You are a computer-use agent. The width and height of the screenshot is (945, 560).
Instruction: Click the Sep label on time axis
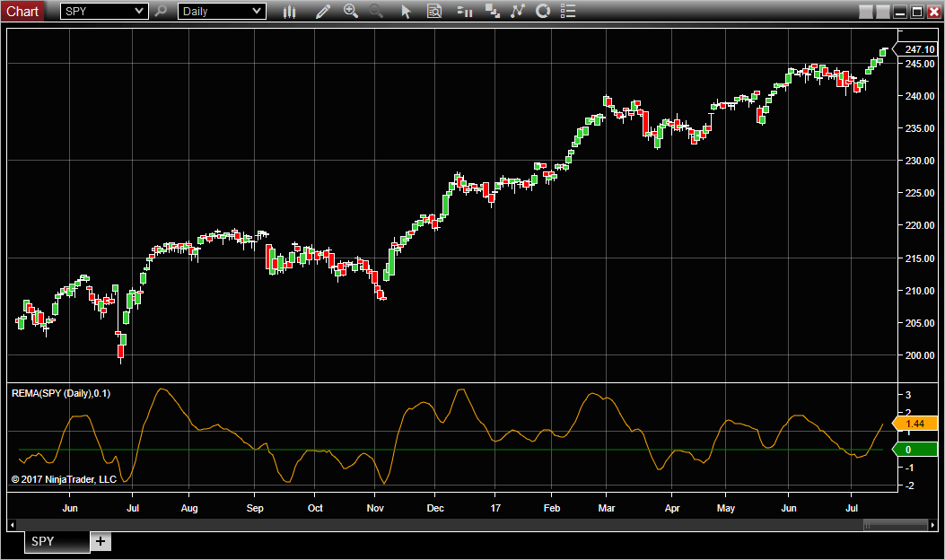click(255, 508)
